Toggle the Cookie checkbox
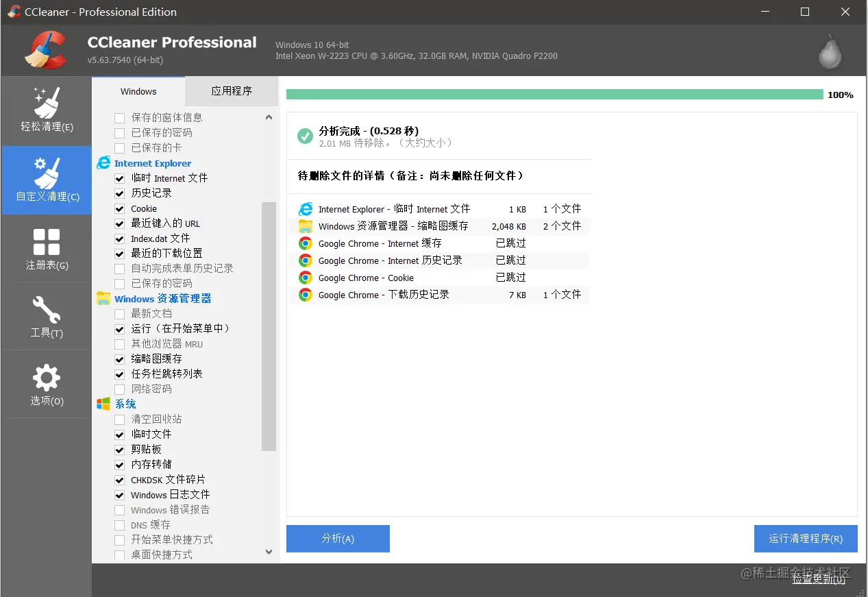The width and height of the screenshot is (868, 597). click(120, 208)
